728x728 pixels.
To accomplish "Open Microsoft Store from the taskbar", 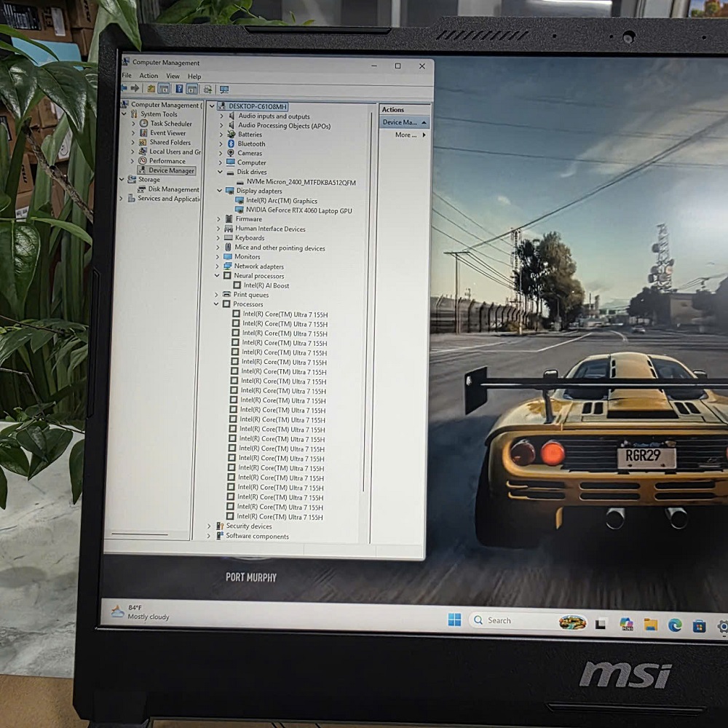I will click(x=699, y=627).
